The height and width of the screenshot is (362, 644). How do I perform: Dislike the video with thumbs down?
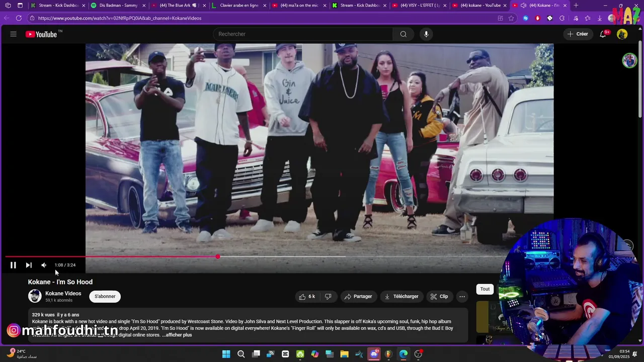pyautogui.click(x=328, y=297)
